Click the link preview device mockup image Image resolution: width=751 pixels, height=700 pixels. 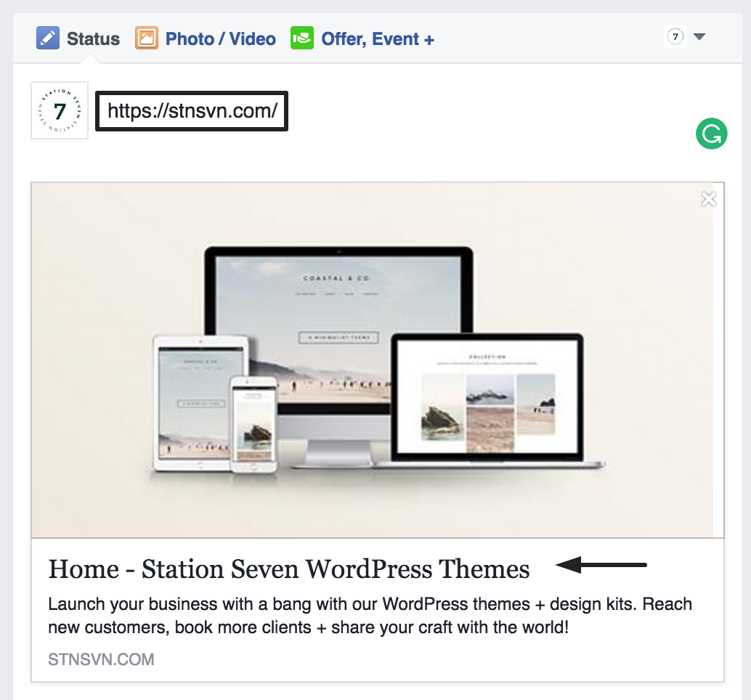[372, 359]
